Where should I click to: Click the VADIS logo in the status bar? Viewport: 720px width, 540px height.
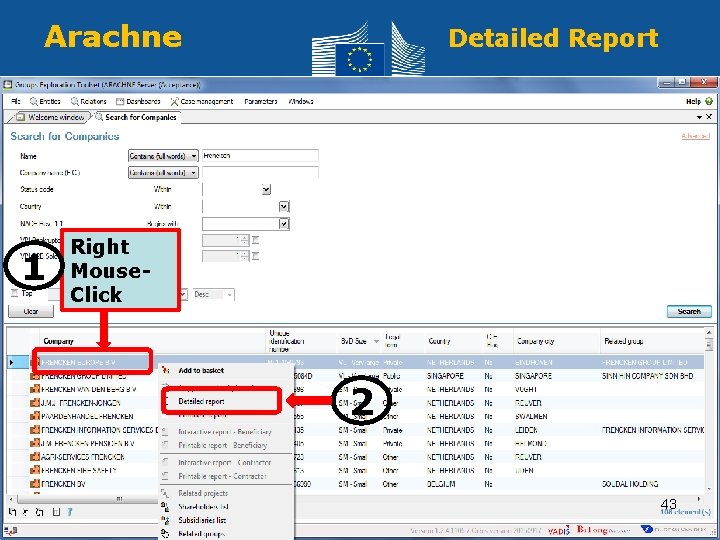click(x=558, y=530)
